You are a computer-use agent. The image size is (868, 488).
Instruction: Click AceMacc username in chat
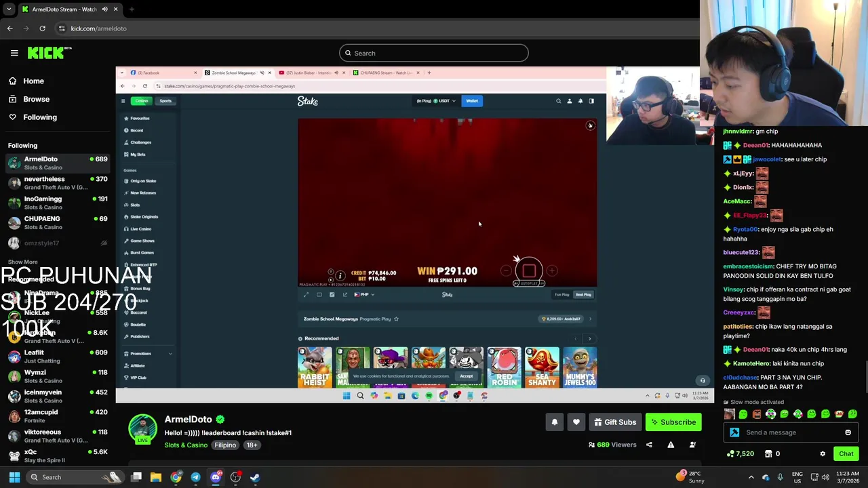point(737,201)
